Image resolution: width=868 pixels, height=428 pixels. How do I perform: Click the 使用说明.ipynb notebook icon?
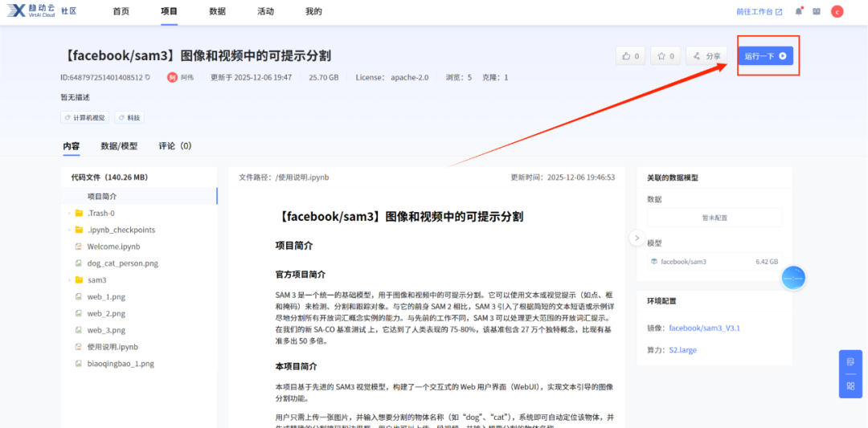79,347
